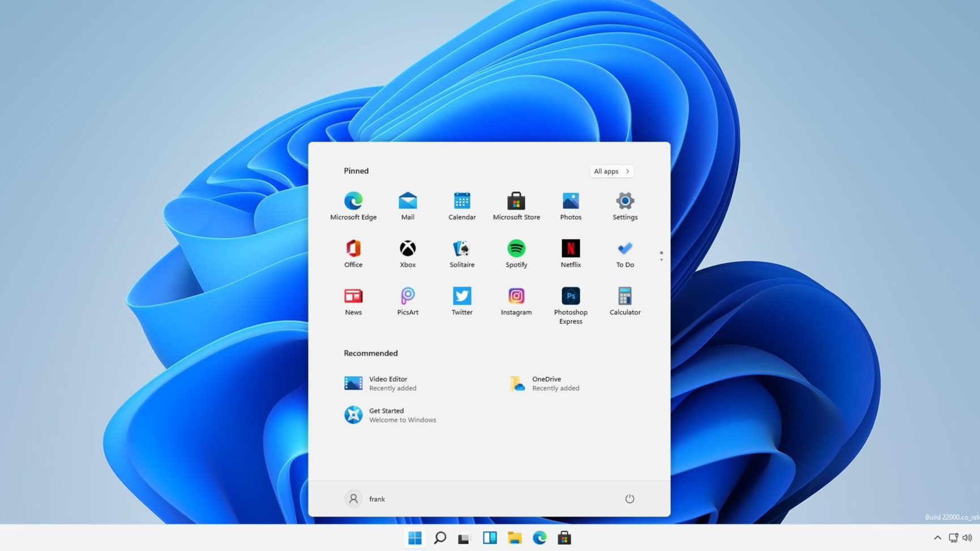Viewport: 980px width, 551px height.
Task: Launch the Mail app
Action: (x=408, y=206)
